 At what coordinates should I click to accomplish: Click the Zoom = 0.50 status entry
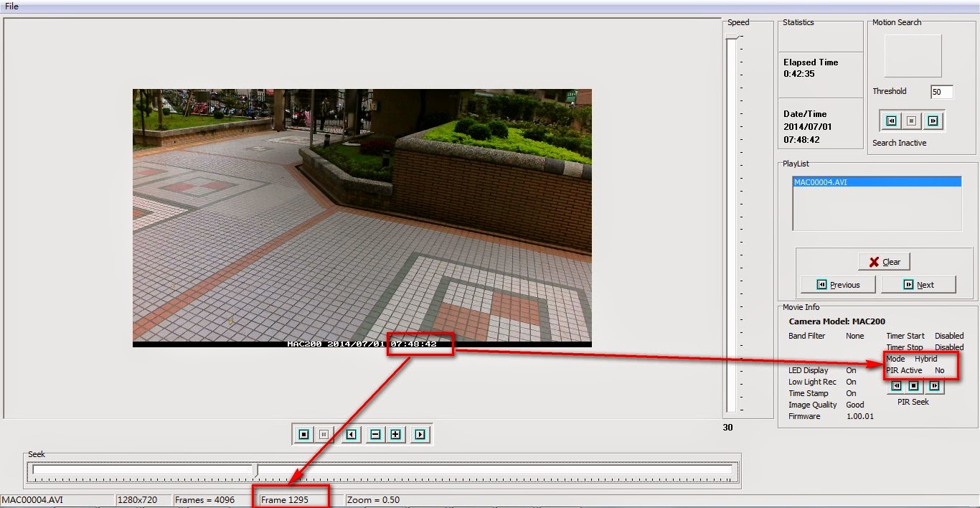click(373, 499)
